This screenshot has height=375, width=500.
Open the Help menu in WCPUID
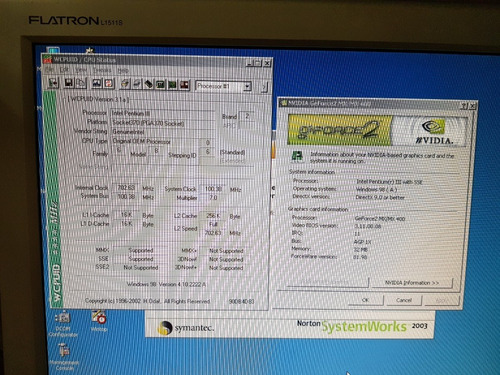coord(122,71)
